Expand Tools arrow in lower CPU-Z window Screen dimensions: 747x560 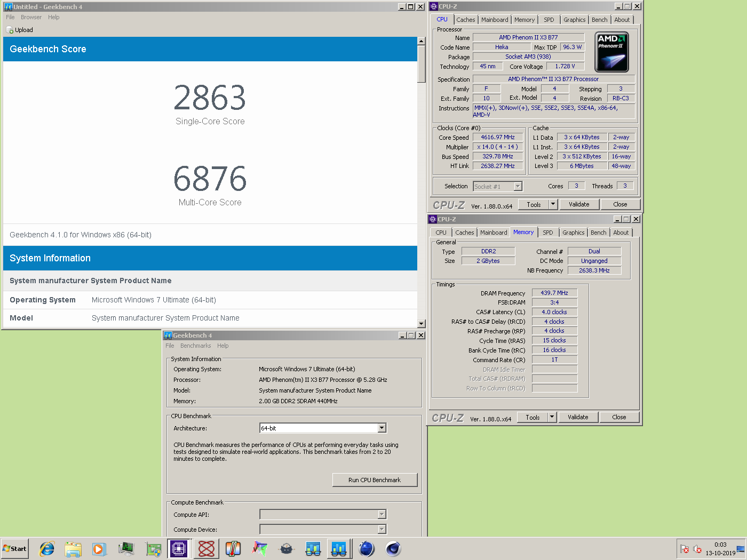552,417
